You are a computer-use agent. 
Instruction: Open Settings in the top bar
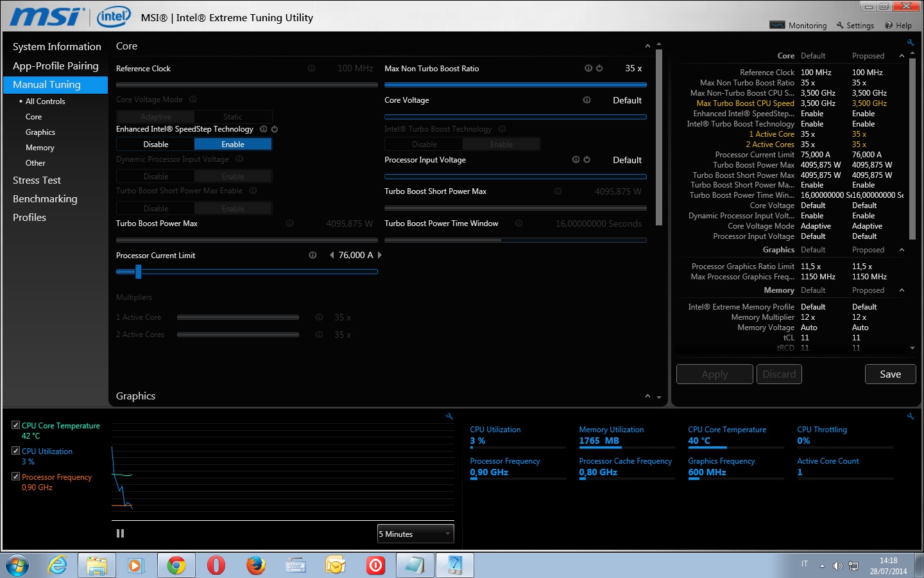(x=855, y=26)
